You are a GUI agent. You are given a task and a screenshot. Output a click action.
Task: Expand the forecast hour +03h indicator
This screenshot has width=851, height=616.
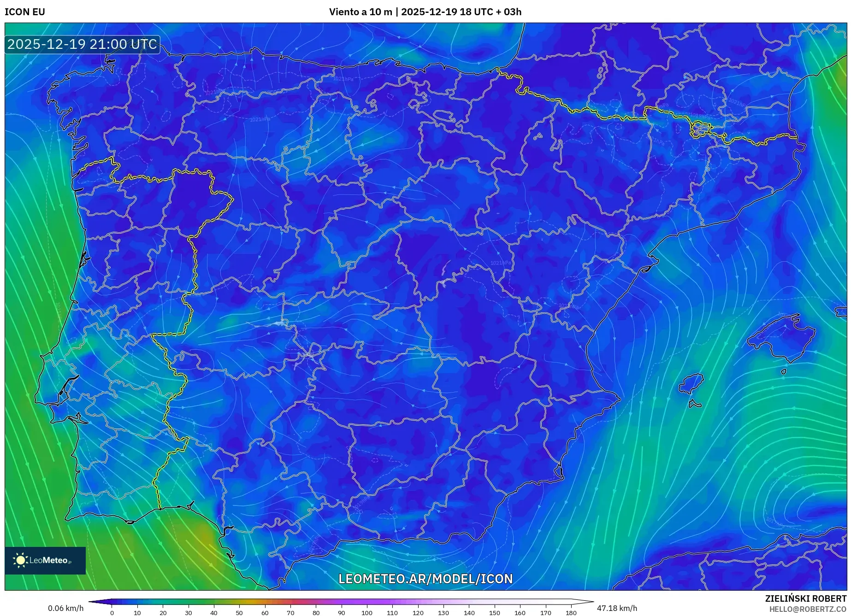click(x=509, y=12)
